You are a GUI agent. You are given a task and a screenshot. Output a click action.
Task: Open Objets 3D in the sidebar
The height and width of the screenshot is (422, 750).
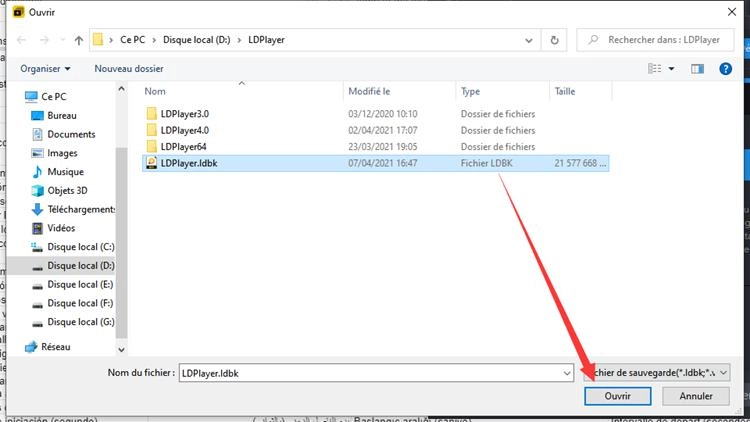coord(67,190)
